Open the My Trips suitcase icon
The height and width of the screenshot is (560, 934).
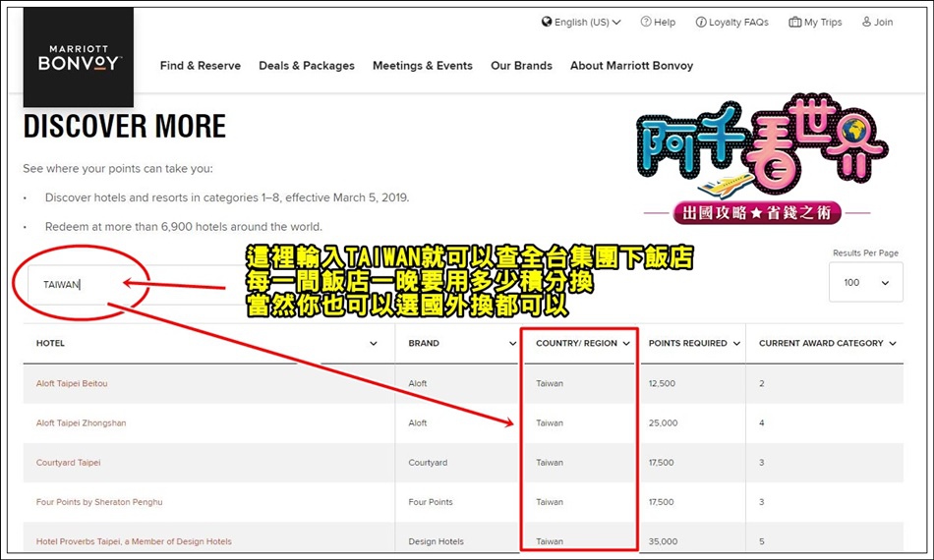pos(795,22)
